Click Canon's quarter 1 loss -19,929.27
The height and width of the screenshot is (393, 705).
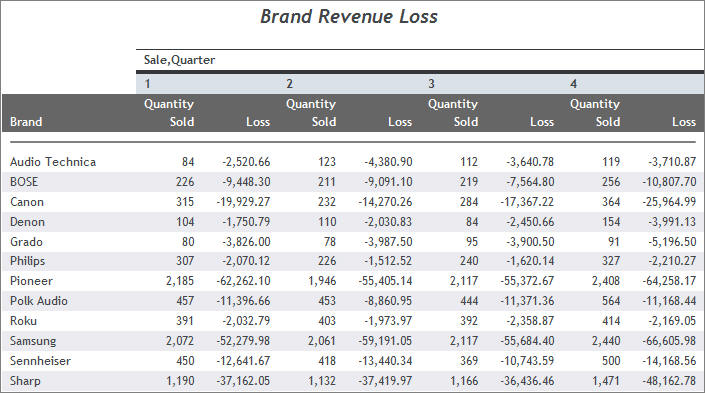tap(243, 201)
